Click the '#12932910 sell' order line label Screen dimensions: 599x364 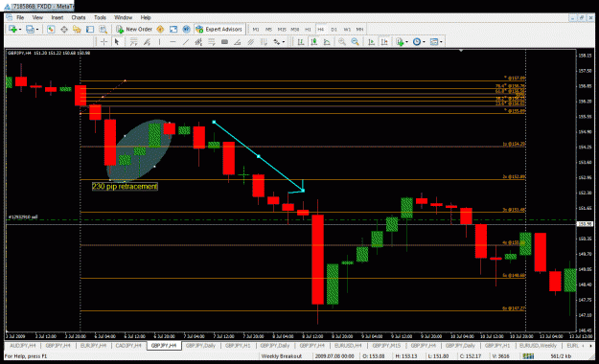[x=23, y=216]
